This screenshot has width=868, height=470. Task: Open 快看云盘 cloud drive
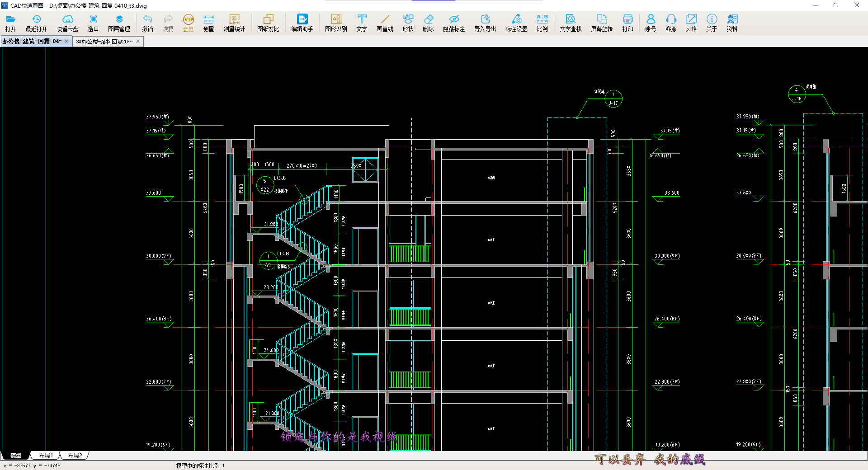point(67,23)
